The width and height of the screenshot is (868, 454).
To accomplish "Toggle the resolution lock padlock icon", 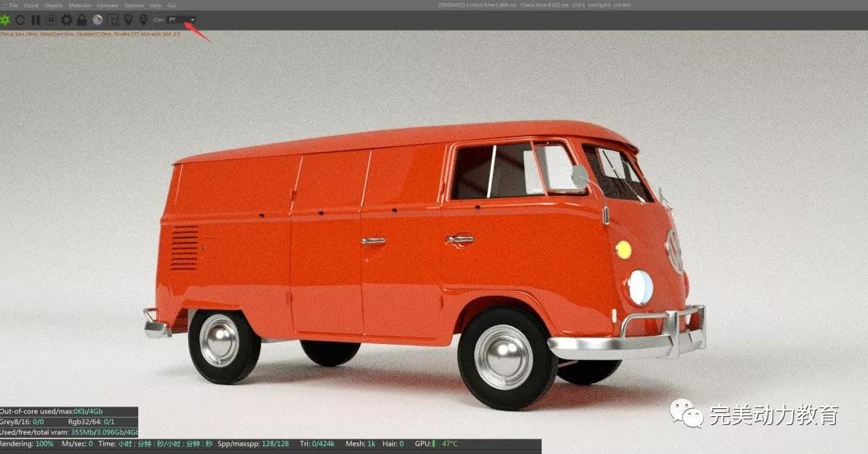I will pos(82,20).
